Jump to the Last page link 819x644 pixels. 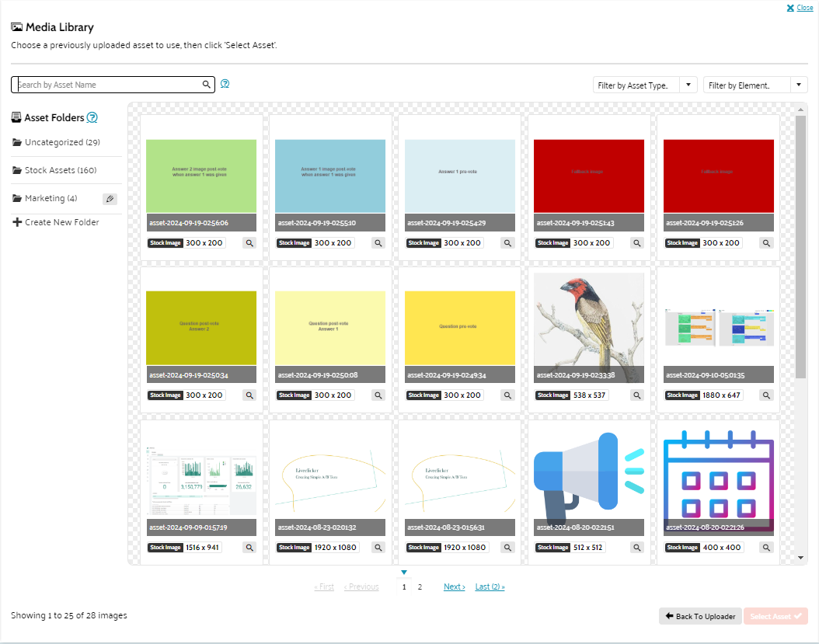tap(490, 587)
